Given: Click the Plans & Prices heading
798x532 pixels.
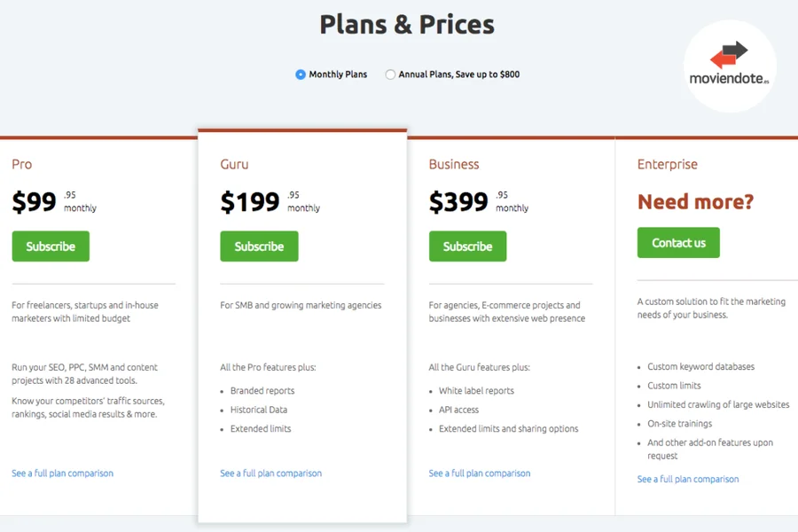Looking at the screenshot, I should 407,25.
